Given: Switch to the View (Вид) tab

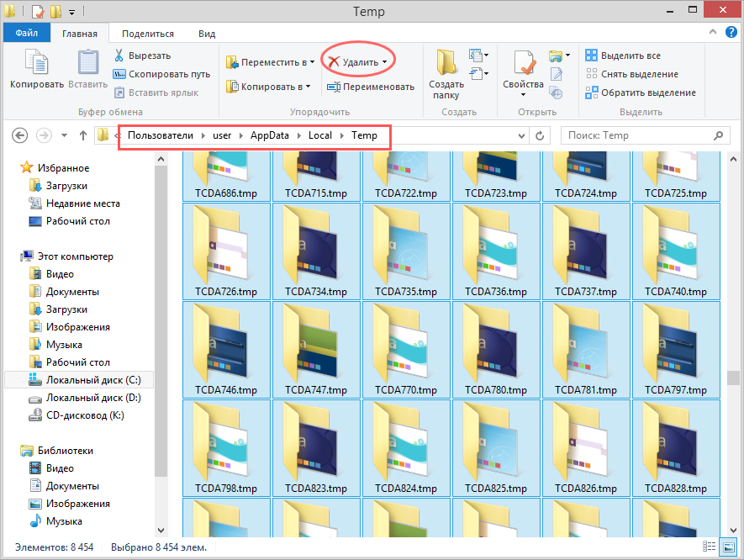Looking at the screenshot, I should tap(207, 34).
